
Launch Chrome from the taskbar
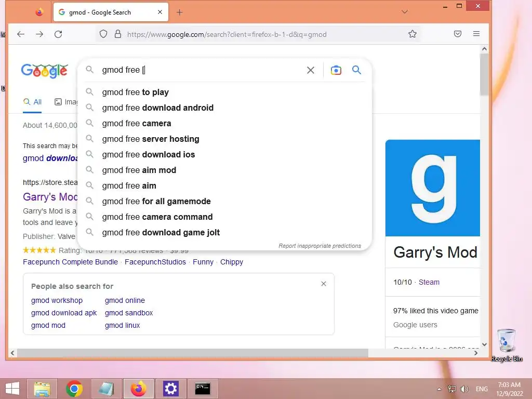74,389
